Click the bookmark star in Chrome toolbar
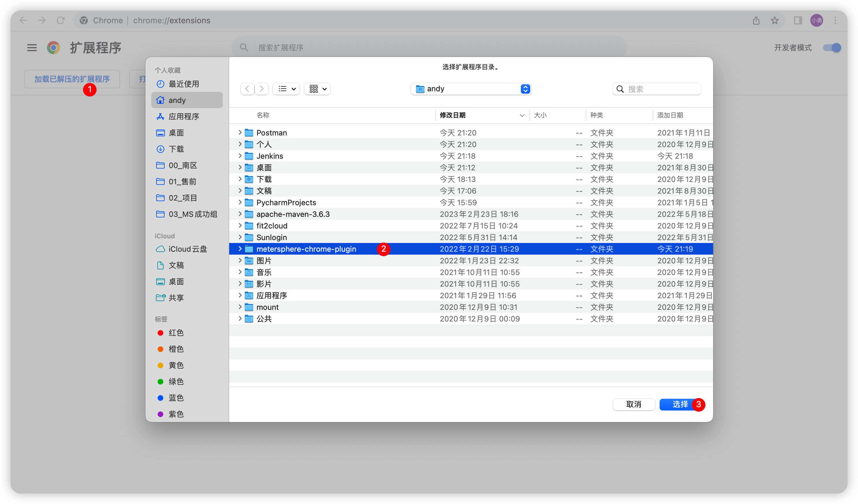Screen dimensions: 858x504 coord(775,20)
